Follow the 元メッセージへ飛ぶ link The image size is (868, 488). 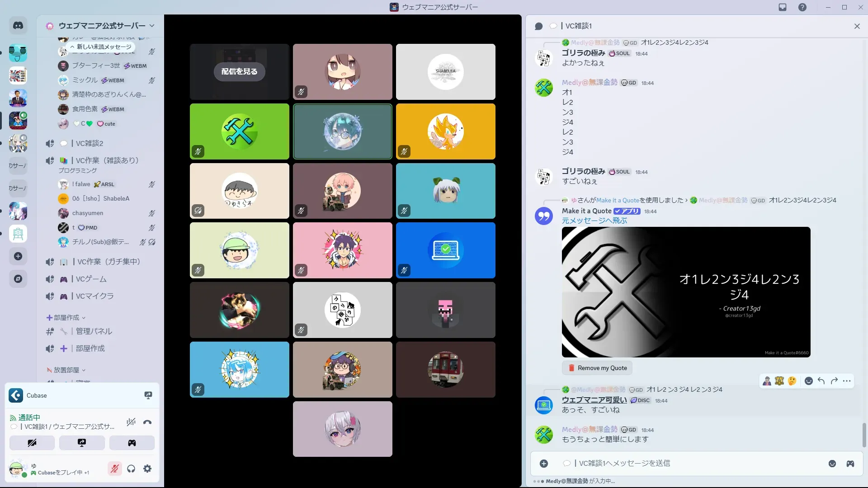coord(594,221)
